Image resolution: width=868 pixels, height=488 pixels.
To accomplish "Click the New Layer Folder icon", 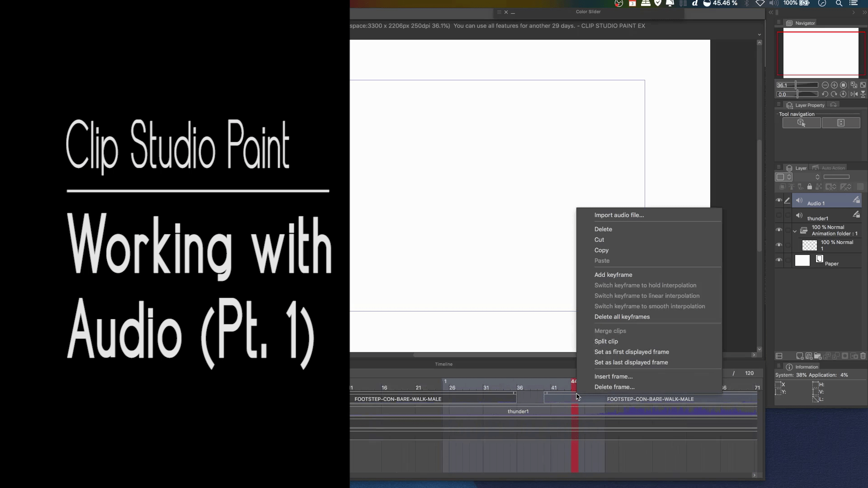I will (817, 357).
